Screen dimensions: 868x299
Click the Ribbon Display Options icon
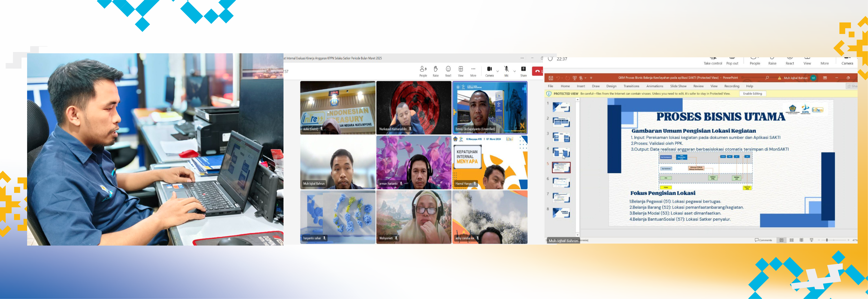tap(825, 78)
